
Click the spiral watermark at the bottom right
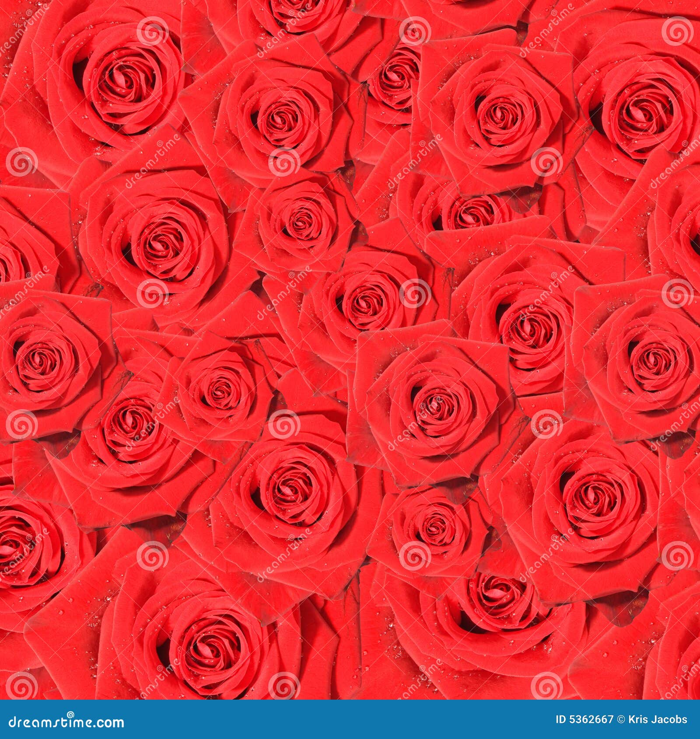[685, 669]
